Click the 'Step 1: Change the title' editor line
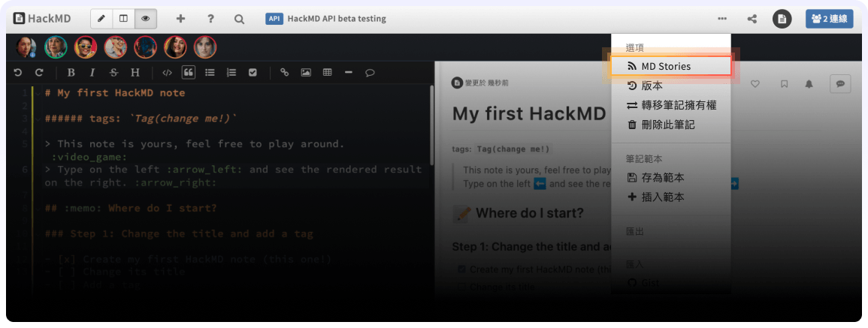Viewport: 868px width, 328px height. point(179,233)
